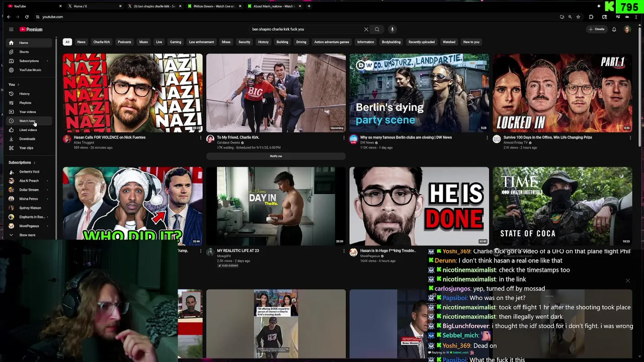Image resolution: width=644 pixels, height=362 pixels.
Task: Select the News filter chip
Action: [x=81, y=42]
